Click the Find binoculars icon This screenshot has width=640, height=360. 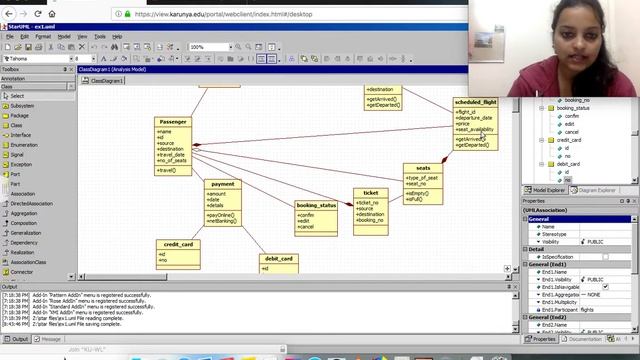[x=114, y=47]
